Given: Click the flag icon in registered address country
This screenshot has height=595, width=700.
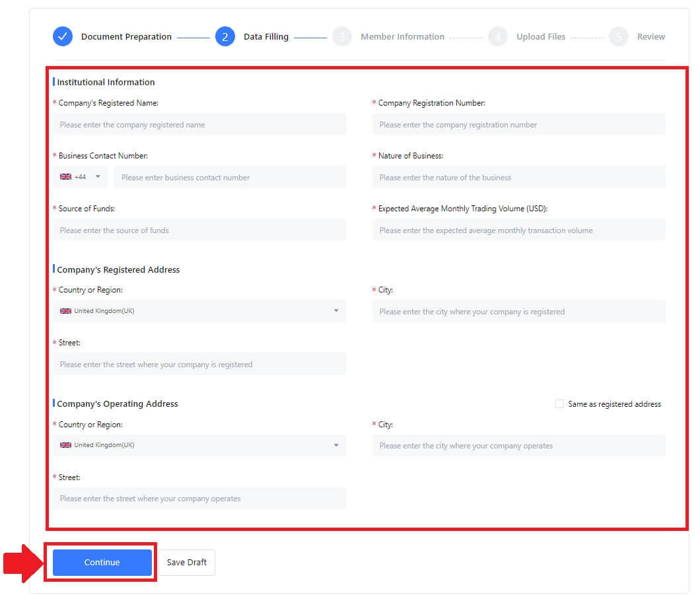Looking at the screenshot, I should 66,310.
